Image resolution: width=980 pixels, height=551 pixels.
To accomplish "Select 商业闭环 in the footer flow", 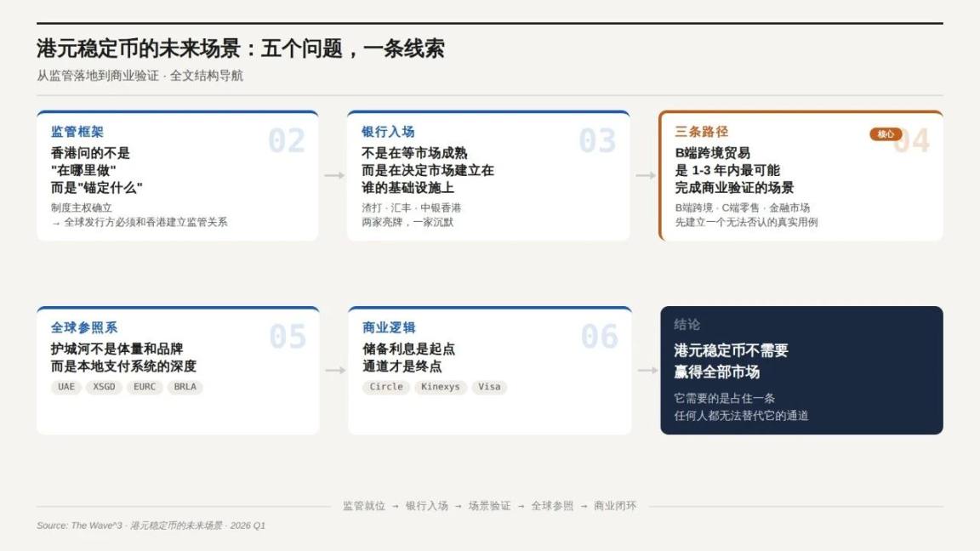I will point(615,506).
